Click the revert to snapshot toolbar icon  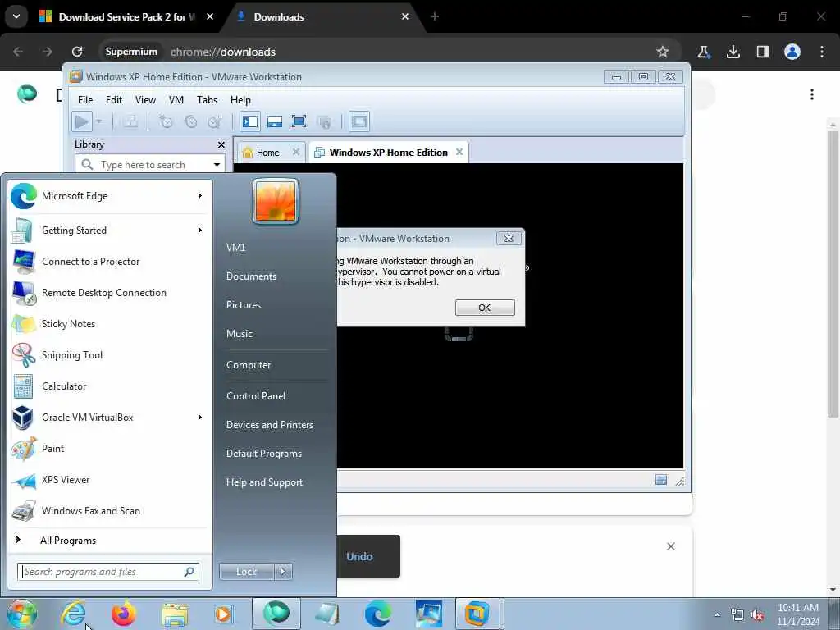point(190,121)
